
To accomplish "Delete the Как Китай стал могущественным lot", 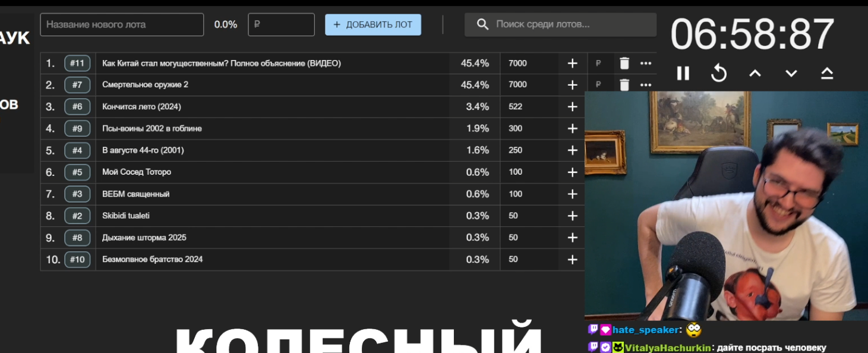I will pyautogui.click(x=624, y=64).
